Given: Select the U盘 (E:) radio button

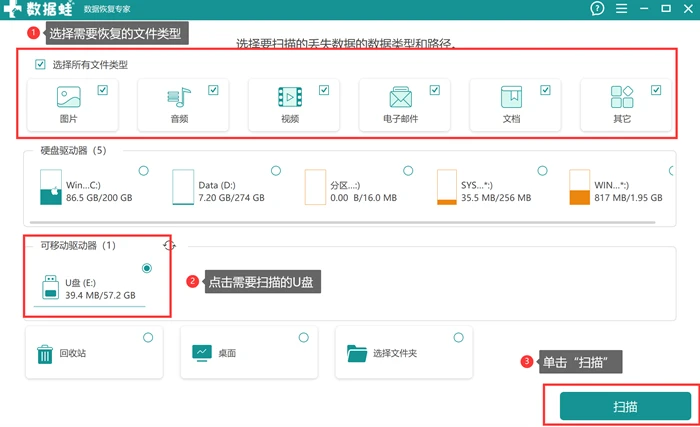Looking at the screenshot, I should pos(147,268).
